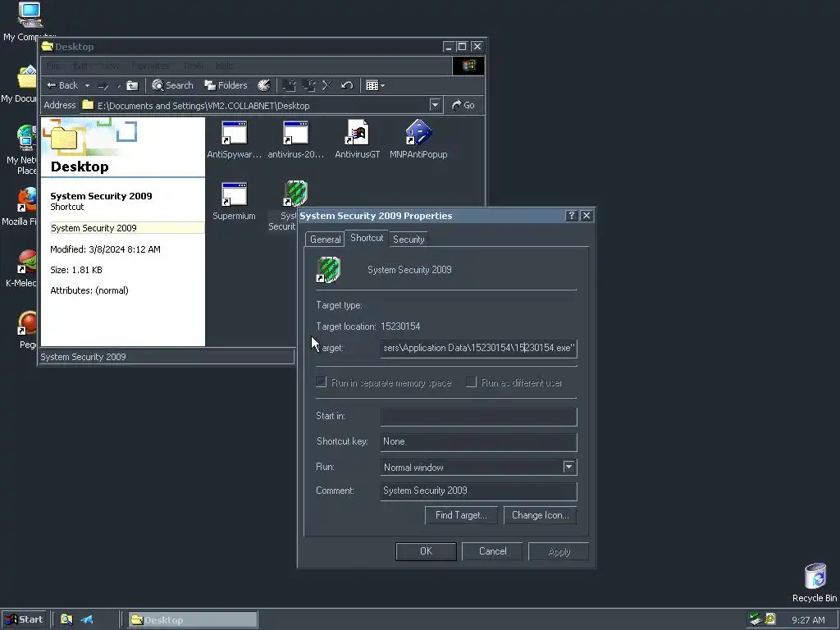
Task: Click 'Size: 1.81 KB' text in details
Action: (76, 270)
